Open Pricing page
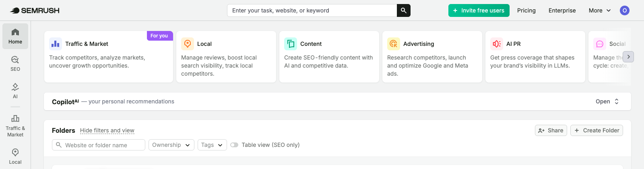Screen dimensions: 644x169 point(526,10)
